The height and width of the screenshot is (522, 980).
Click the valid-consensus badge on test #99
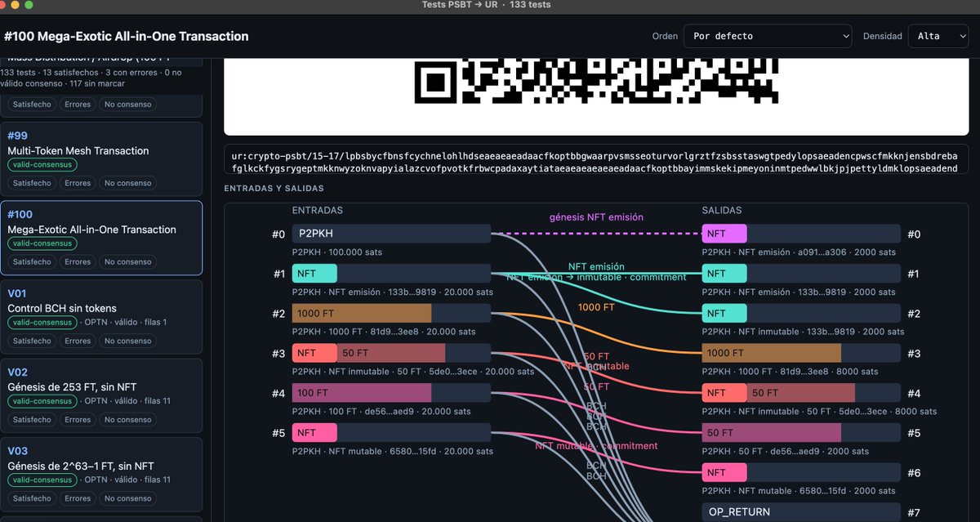click(x=42, y=164)
